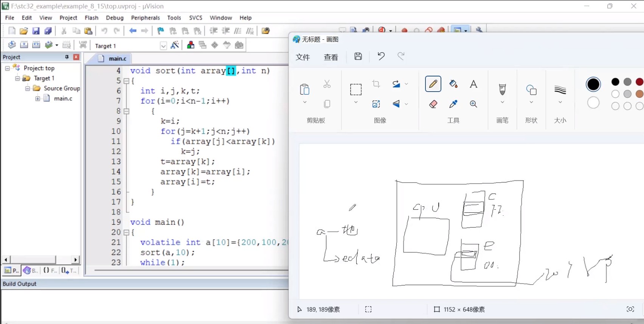The image size is (644, 324).
Task: Click the Paint save disk icon
Action: pyautogui.click(x=358, y=56)
